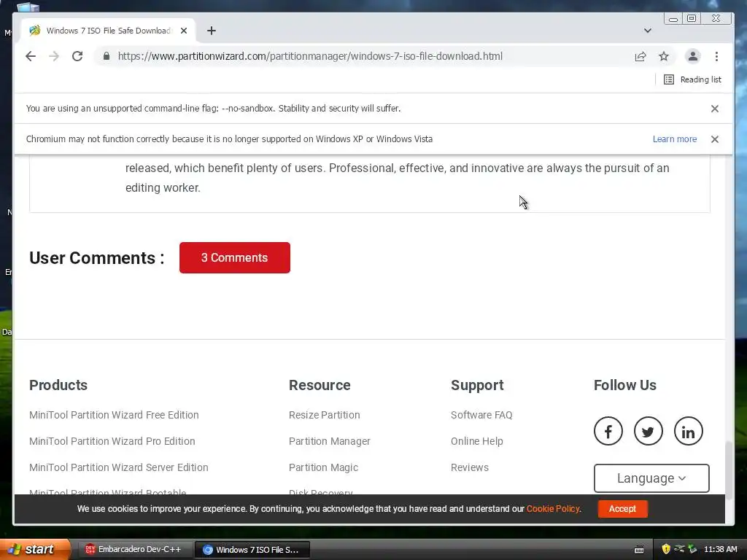Click the security shield tray icon
This screenshot has height=560, width=747.
(665, 549)
